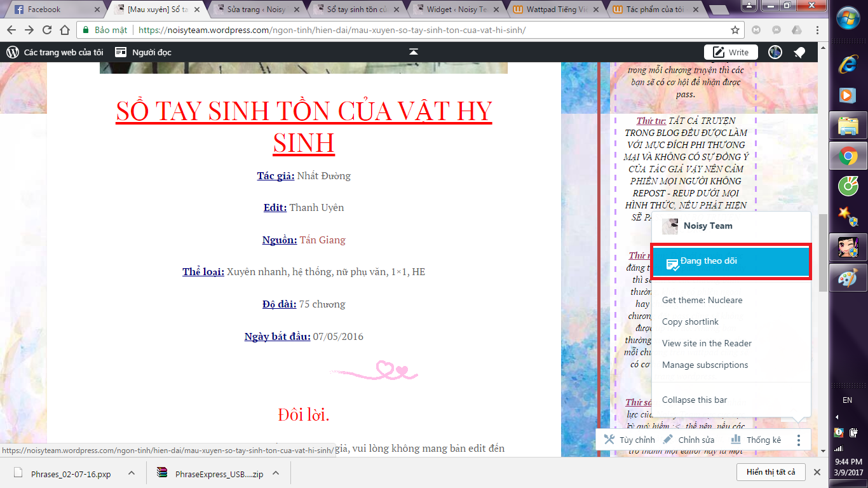Viewport: 868px width, 488px height.
Task: Expand options for Phrases_02-07-16.pxp download
Action: (132, 473)
